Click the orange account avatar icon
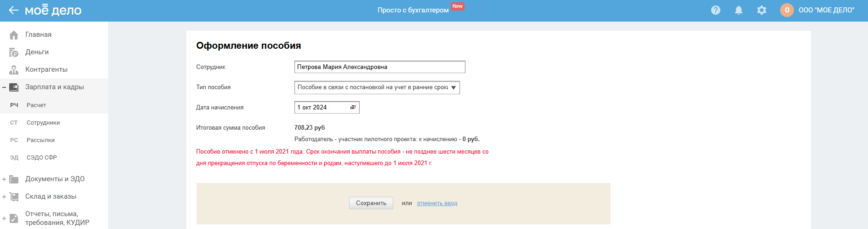The height and width of the screenshot is (229, 868). coord(787,10)
